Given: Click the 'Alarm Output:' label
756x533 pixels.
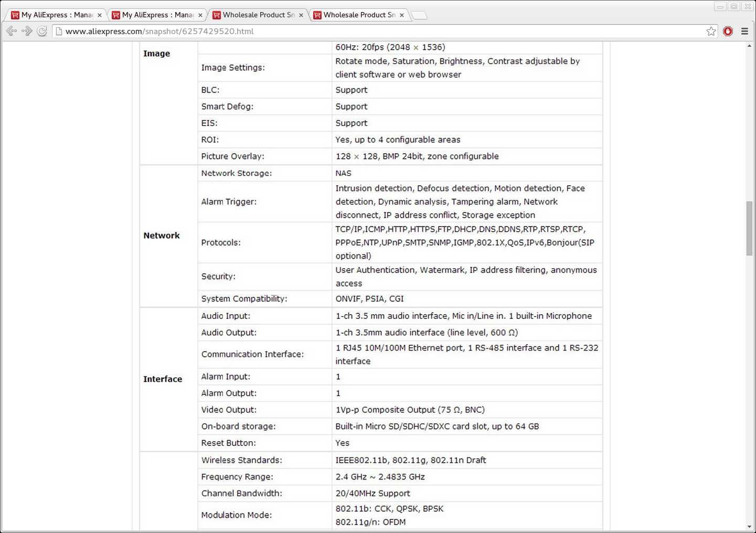Looking at the screenshot, I should point(229,393).
